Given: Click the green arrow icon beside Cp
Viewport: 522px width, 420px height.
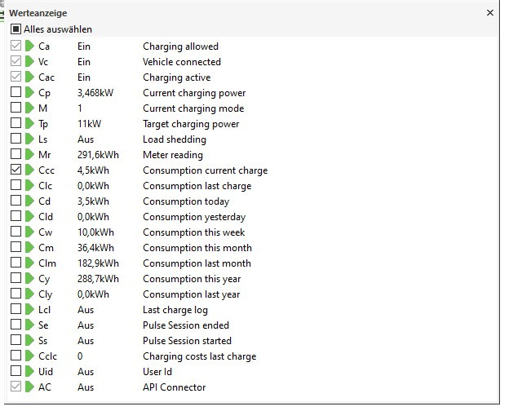Looking at the screenshot, I should pyautogui.click(x=29, y=93).
